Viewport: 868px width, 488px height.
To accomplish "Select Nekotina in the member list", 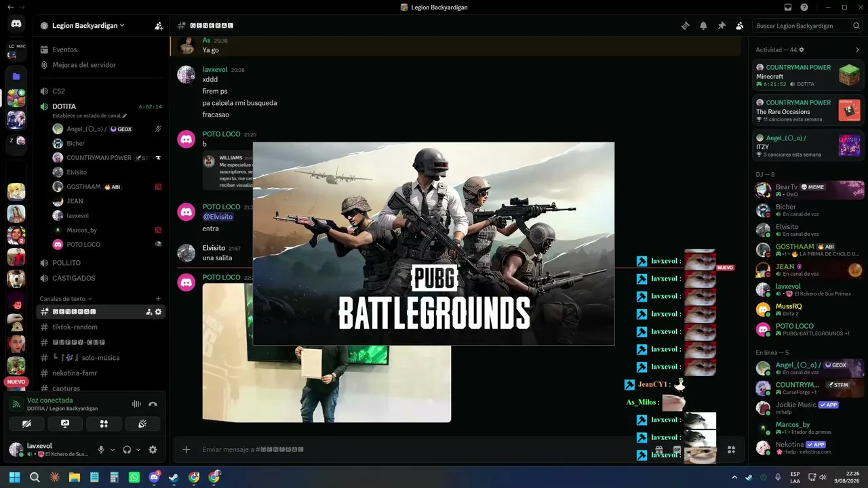I will (x=808, y=447).
